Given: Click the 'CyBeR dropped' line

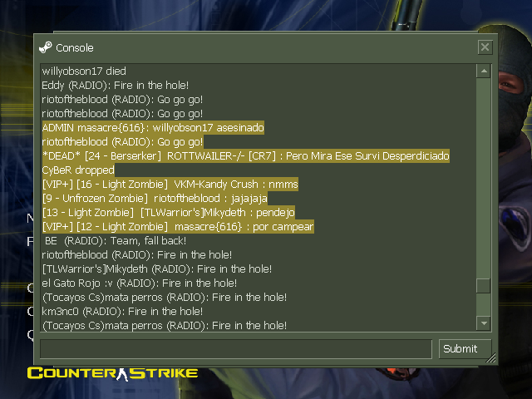Looking at the screenshot, I should [x=78, y=170].
